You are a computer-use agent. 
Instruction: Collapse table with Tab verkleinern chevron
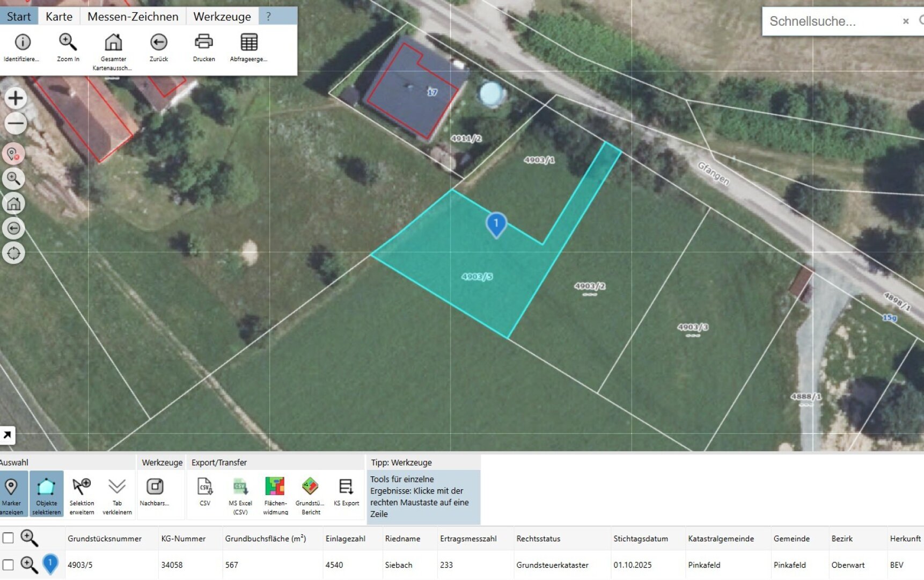(117, 488)
